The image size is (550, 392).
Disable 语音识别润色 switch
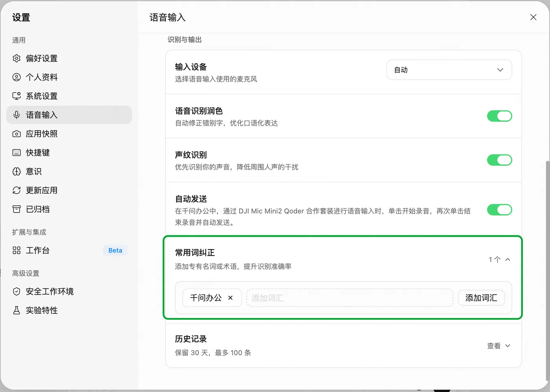(x=499, y=116)
